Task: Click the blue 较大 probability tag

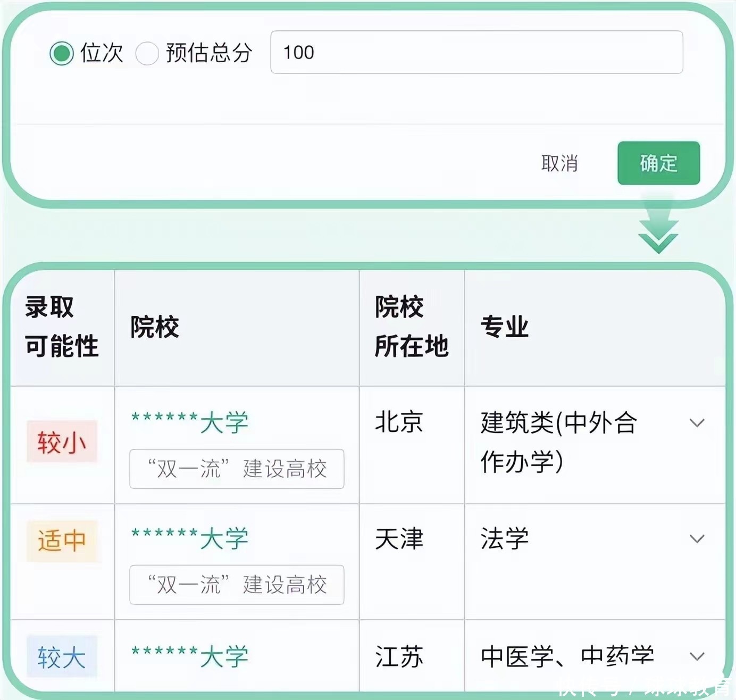Action: [62, 657]
